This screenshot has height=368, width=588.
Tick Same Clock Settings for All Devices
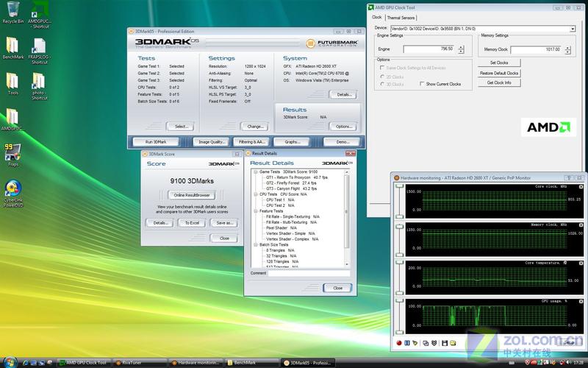382,68
